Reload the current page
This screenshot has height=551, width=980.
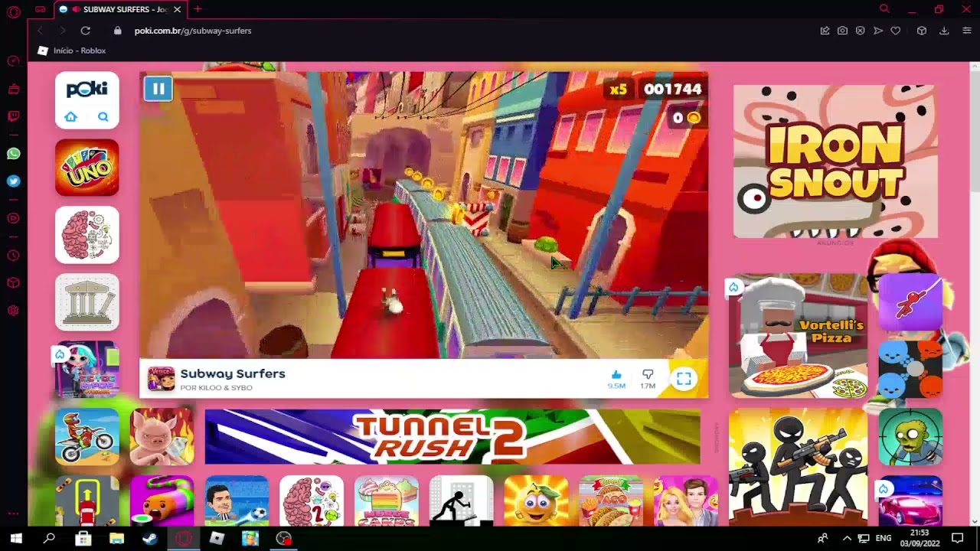point(85,31)
